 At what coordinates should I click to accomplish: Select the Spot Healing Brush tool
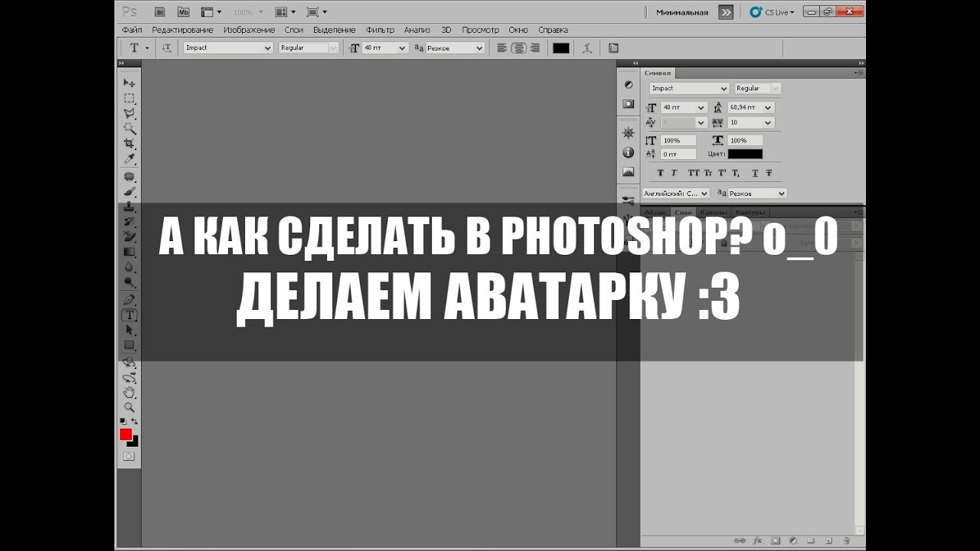pyautogui.click(x=129, y=176)
